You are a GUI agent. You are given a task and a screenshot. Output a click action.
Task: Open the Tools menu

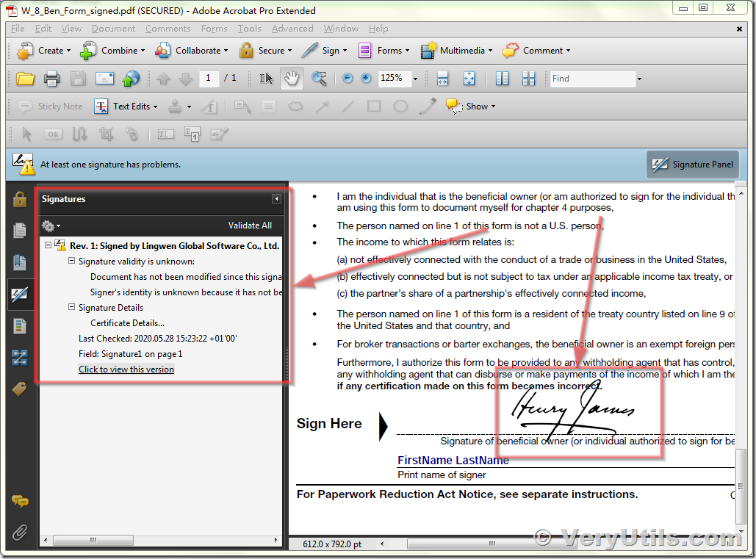pos(249,29)
